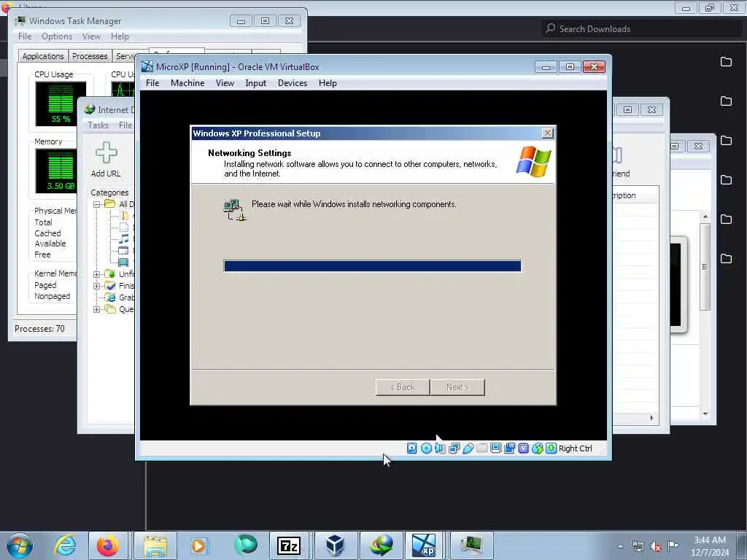Open Windows Explorer folder icon in taskbar
Screen dimensions: 747x560
(155, 545)
